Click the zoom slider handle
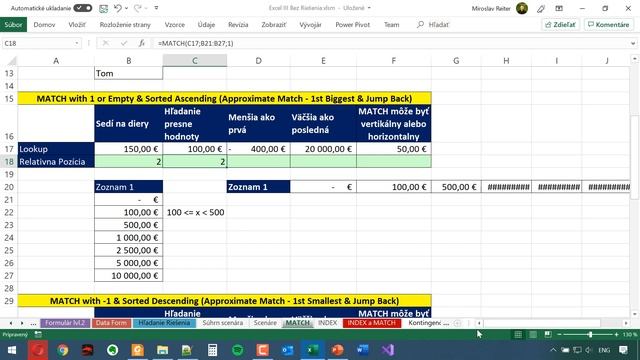The width and height of the screenshot is (640, 360). (x=590, y=334)
